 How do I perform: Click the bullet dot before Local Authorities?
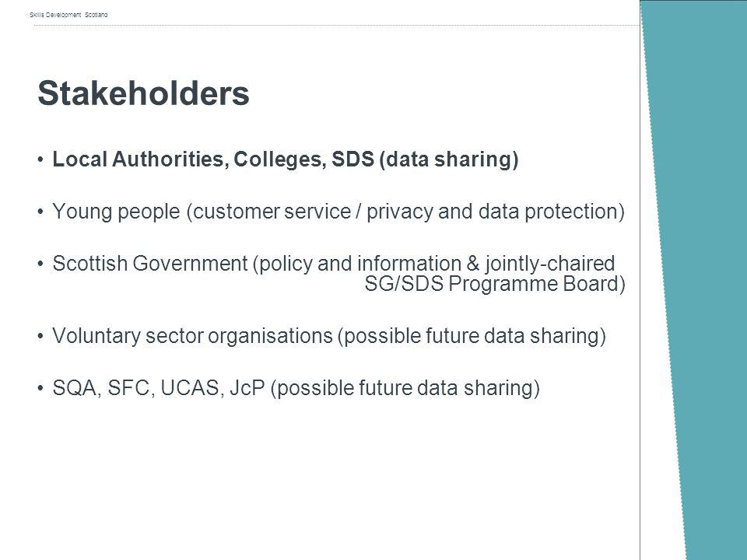40,159
